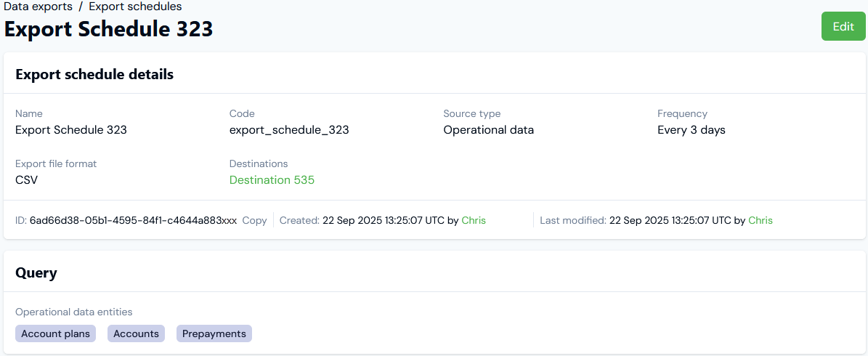Copy the export schedule ID
Image resolution: width=868 pixels, height=356 pixels.
255,220
